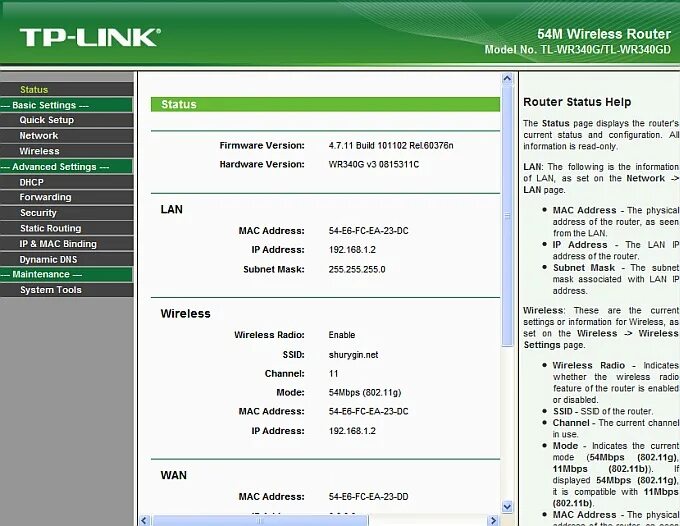Click subnet mask value 255.255.255.0
Screen dimensions: 680x526
tap(357, 270)
